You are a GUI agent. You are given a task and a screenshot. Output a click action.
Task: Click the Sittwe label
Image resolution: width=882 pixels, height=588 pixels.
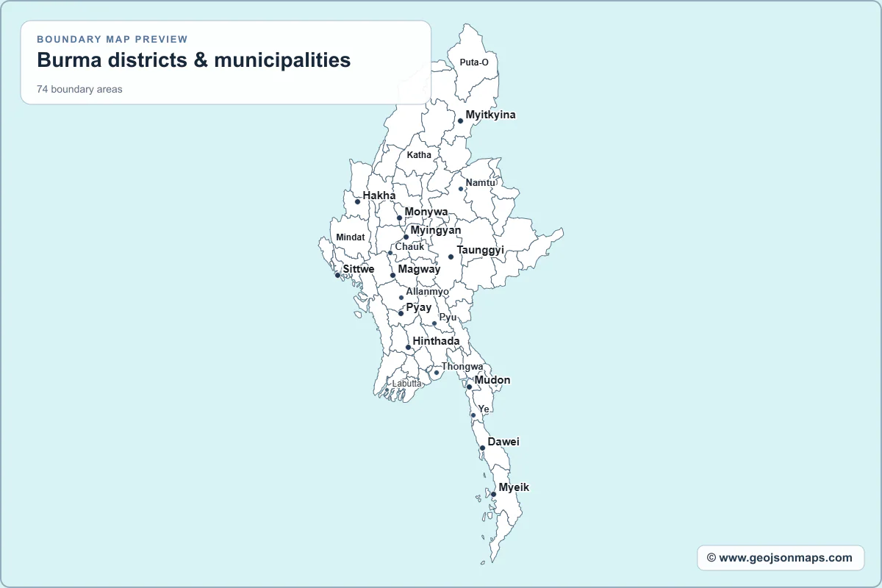[x=359, y=269]
